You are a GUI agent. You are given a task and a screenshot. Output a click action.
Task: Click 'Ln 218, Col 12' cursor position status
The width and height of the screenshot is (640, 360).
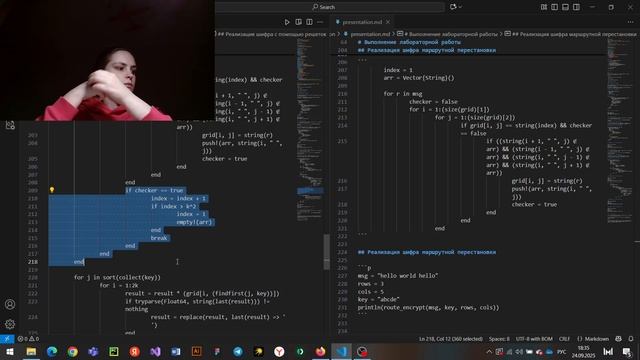tap(451, 339)
